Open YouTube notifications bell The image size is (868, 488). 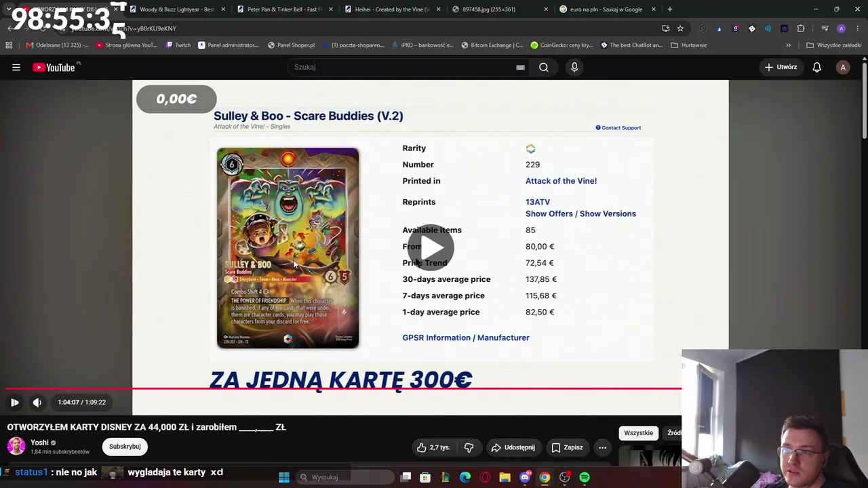817,67
